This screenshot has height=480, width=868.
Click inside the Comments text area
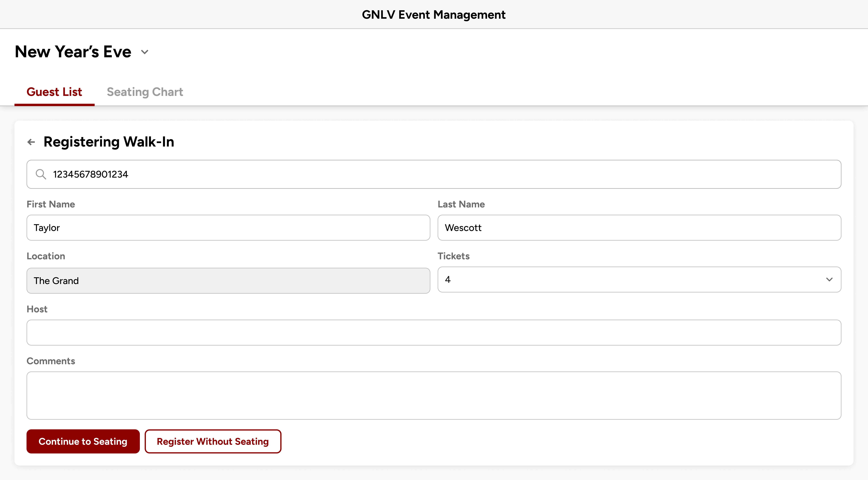(434, 395)
